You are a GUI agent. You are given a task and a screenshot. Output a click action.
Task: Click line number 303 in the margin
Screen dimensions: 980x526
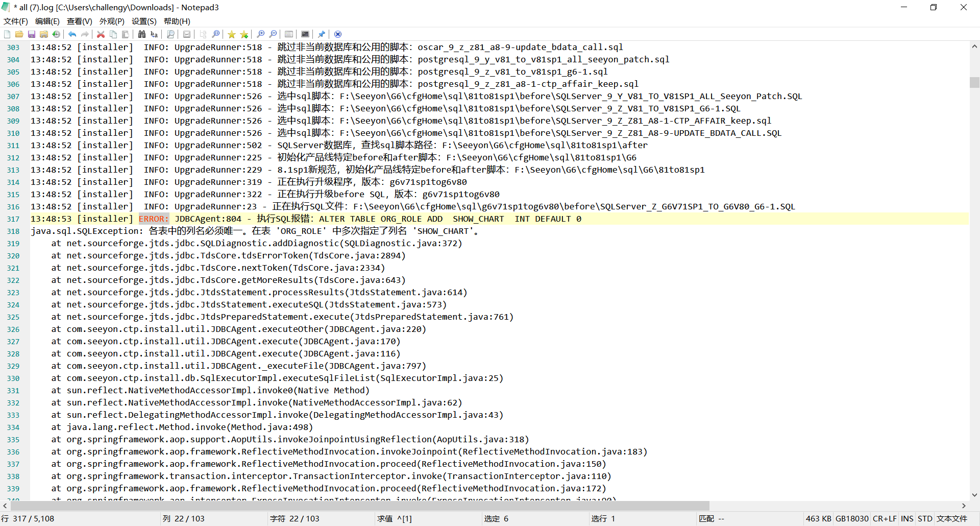click(x=13, y=47)
